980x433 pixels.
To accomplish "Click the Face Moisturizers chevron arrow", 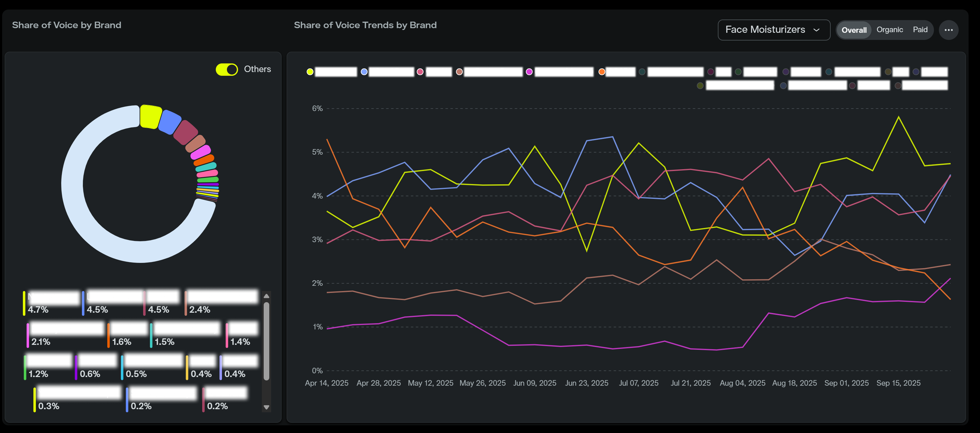I will click(816, 30).
